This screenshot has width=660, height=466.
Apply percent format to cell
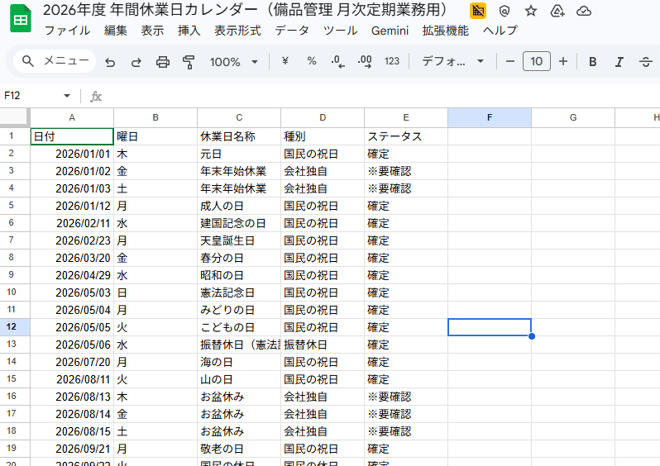click(x=311, y=62)
